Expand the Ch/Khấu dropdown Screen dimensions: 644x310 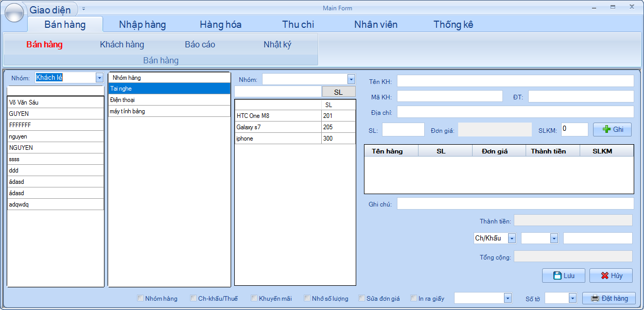tap(512, 238)
